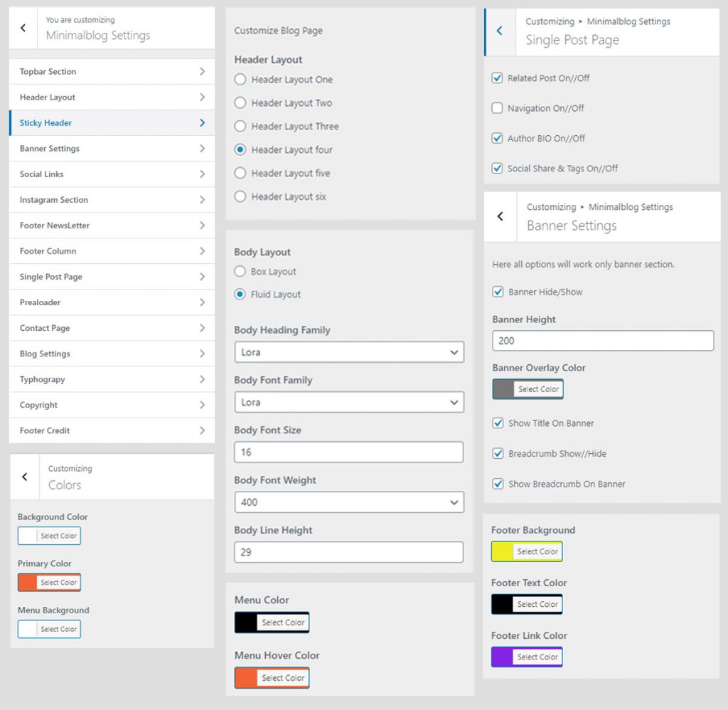Open the Footer Column section
Viewport: 728px width, 710px height.
coord(112,251)
